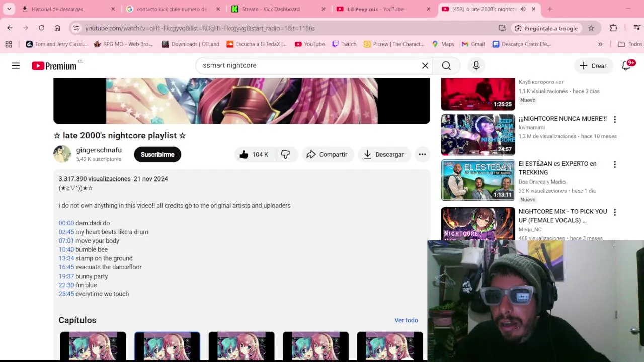Click Ver todo in Capítulos section
644x362 pixels.
point(406,320)
